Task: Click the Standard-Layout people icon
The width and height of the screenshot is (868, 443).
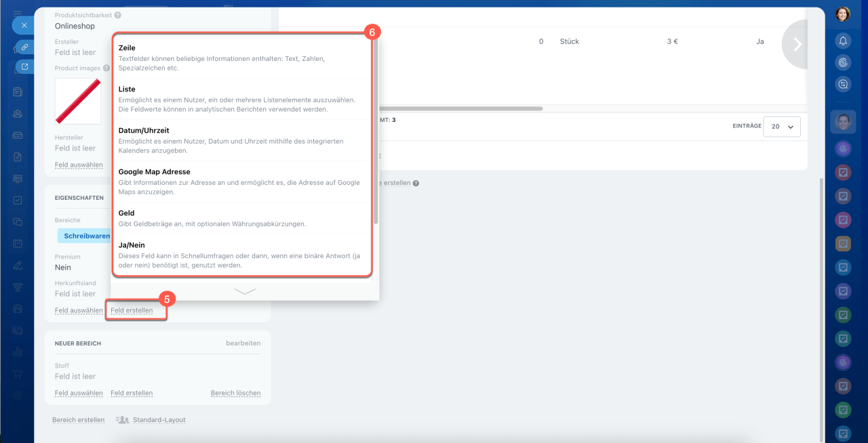Action: [123, 420]
